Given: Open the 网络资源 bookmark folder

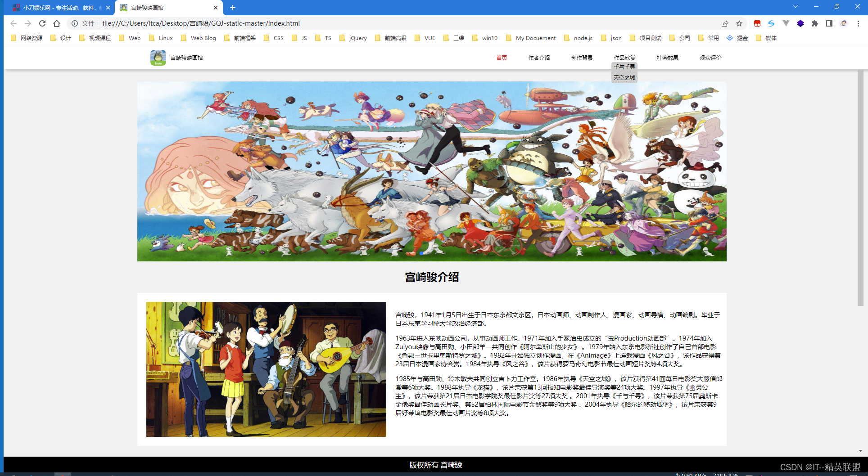Looking at the screenshot, I should pyautogui.click(x=27, y=38).
